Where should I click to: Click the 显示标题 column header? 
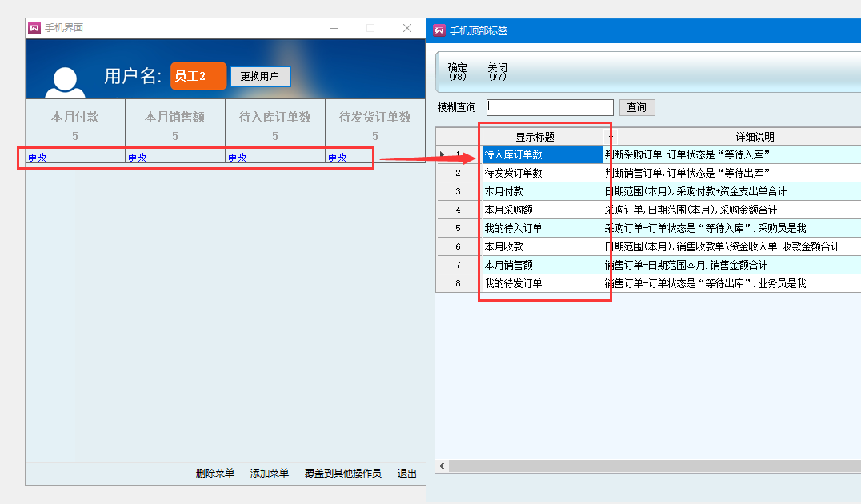542,137
